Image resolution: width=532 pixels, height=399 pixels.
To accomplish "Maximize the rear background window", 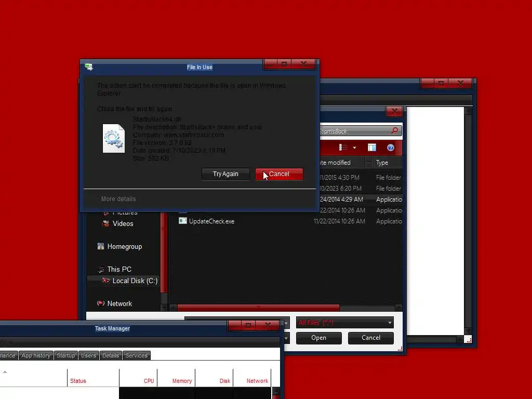I will [x=441, y=83].
